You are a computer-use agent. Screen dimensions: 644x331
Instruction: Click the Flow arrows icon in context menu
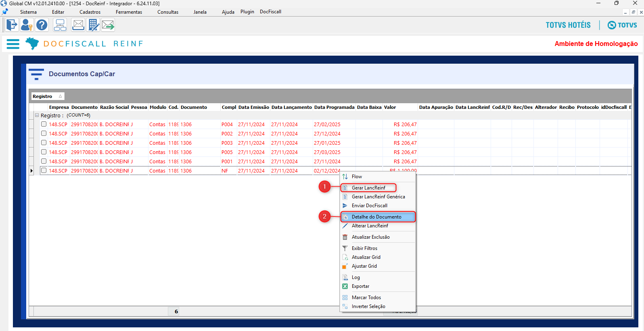[x=345, y=177]
